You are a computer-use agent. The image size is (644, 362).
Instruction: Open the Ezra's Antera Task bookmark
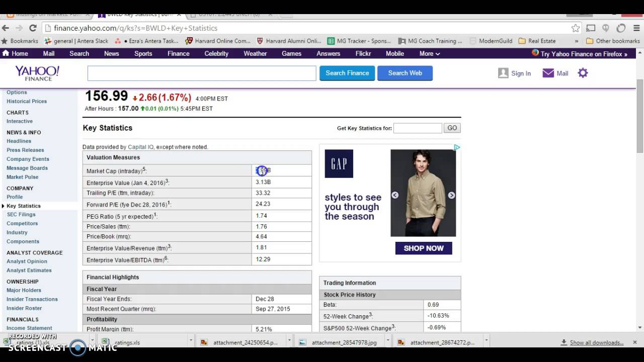click(147, 41)
